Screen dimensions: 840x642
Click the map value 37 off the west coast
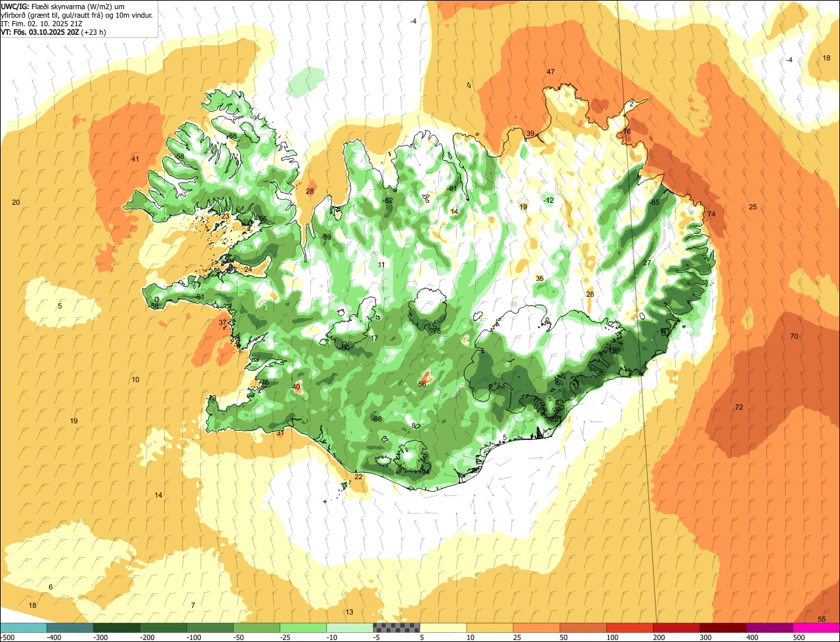[x=222, y=322]
